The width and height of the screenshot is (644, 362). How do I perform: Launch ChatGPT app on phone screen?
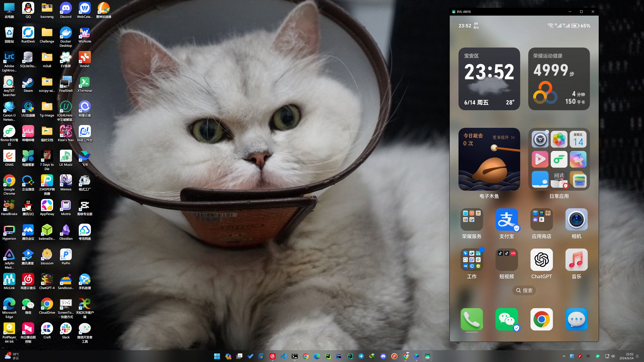[541, 260]
